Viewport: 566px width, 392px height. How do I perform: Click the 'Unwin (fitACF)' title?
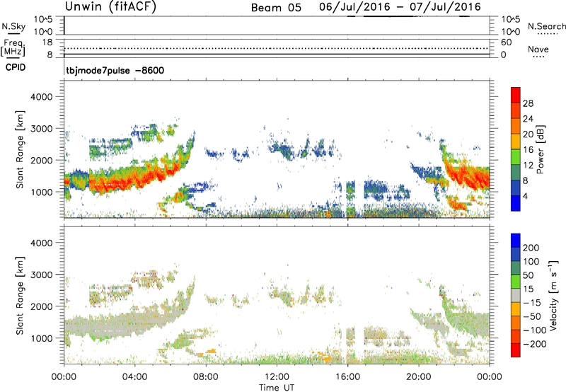point(110,6)
